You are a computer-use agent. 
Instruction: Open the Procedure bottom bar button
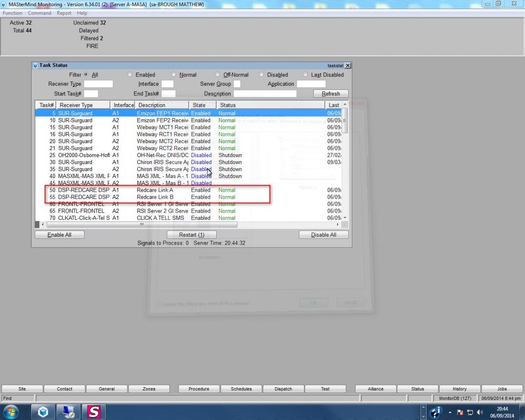(199, 389)
